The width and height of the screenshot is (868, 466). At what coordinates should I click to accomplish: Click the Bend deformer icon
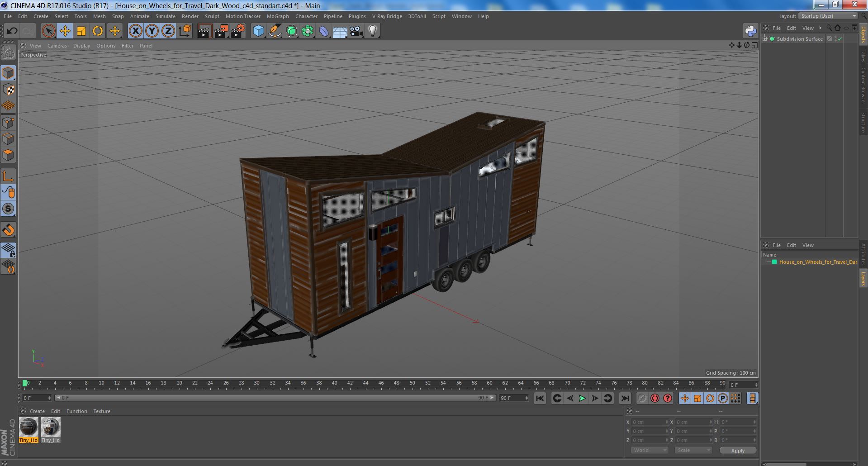324,31
